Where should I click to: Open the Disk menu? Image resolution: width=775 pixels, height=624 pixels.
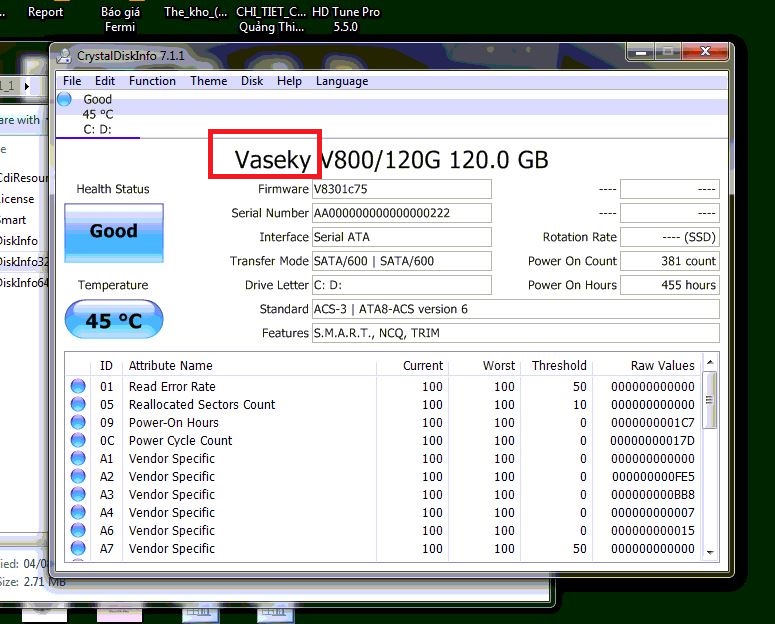pos(252,81)
